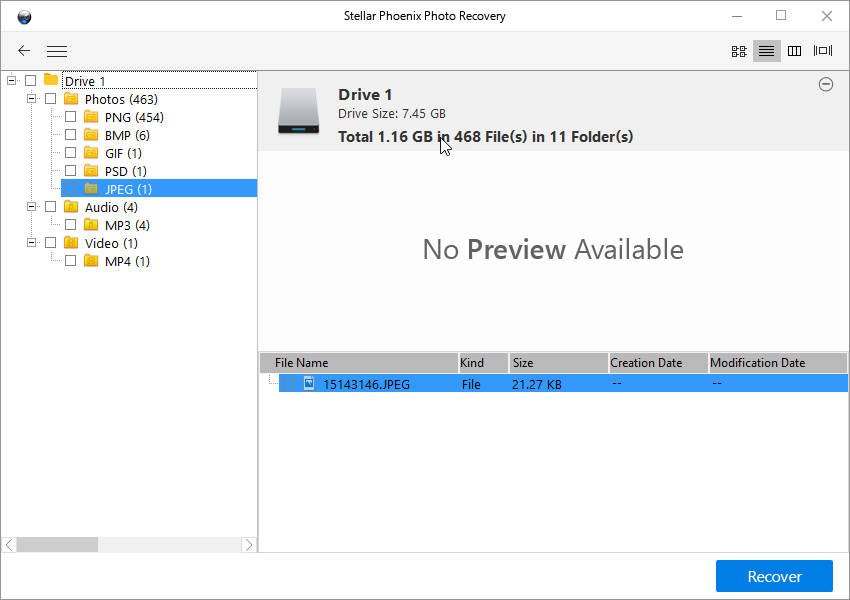Click the PNG folder icon
Image resolution: width=850 pixels, height=600 pixels.
(91, 117)
